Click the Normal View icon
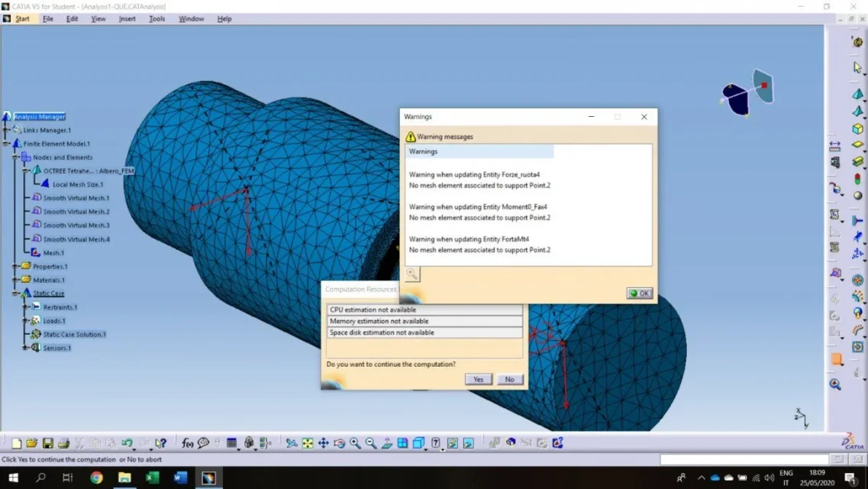This screenshot has width=868, height=489. point(387,443)
